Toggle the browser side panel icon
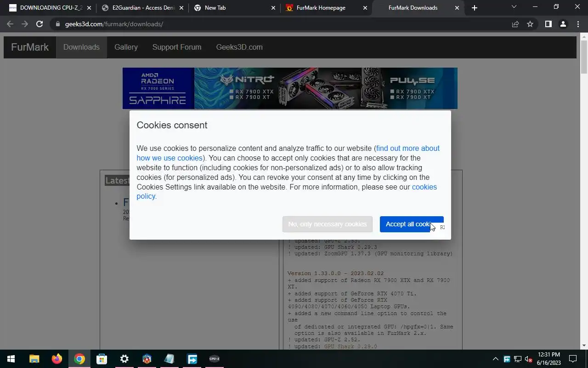This screenshot has width=588, height=368. pyautogui.click(x=548, y=24)
